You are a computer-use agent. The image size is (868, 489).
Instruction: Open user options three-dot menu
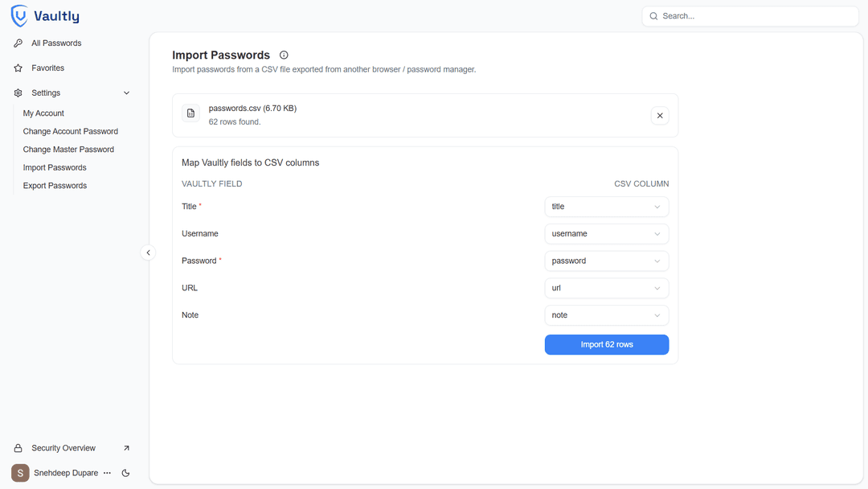107,473
